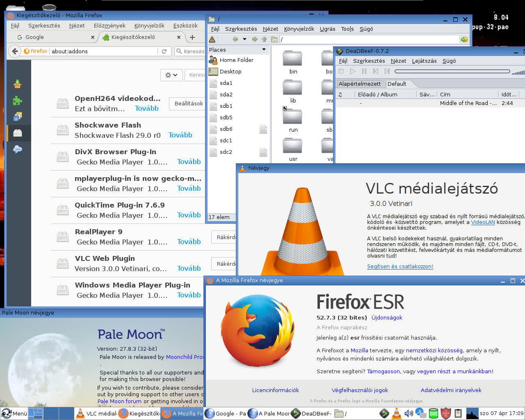Click Tovább link for VLC Web Plugin
This screenshot has height=420, width=525.
189,268
